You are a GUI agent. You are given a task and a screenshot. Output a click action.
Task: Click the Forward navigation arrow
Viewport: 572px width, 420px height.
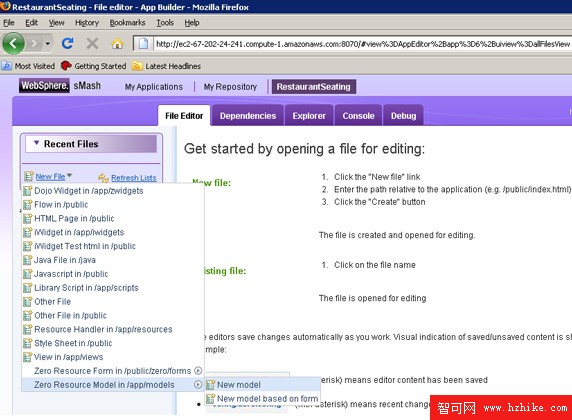[x=34, y=44]
